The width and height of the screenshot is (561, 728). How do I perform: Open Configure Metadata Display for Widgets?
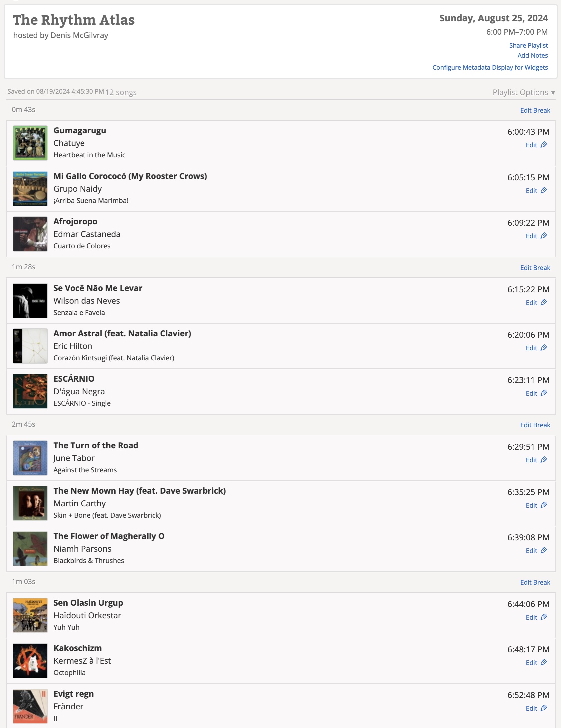pyautogui.click(x=490, y=67)
